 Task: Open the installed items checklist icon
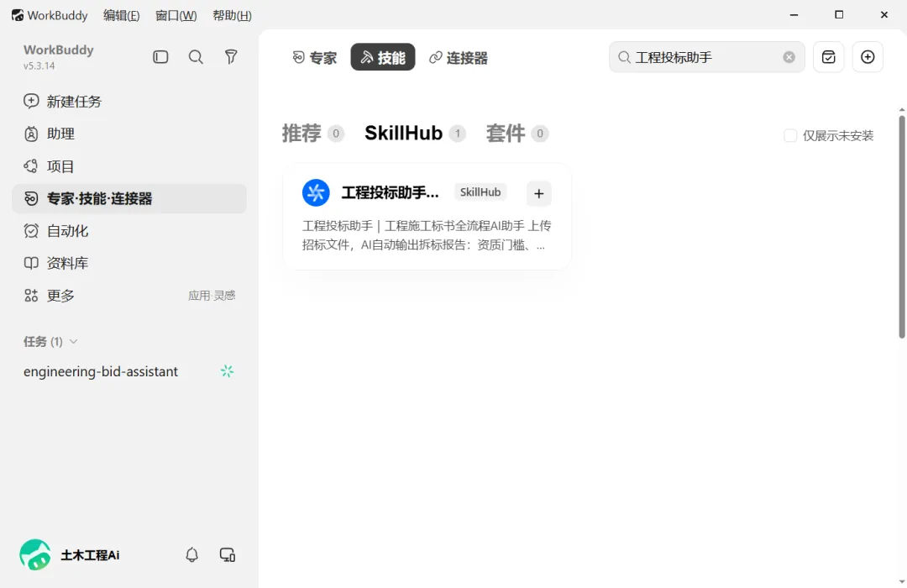tap(828, 57)
